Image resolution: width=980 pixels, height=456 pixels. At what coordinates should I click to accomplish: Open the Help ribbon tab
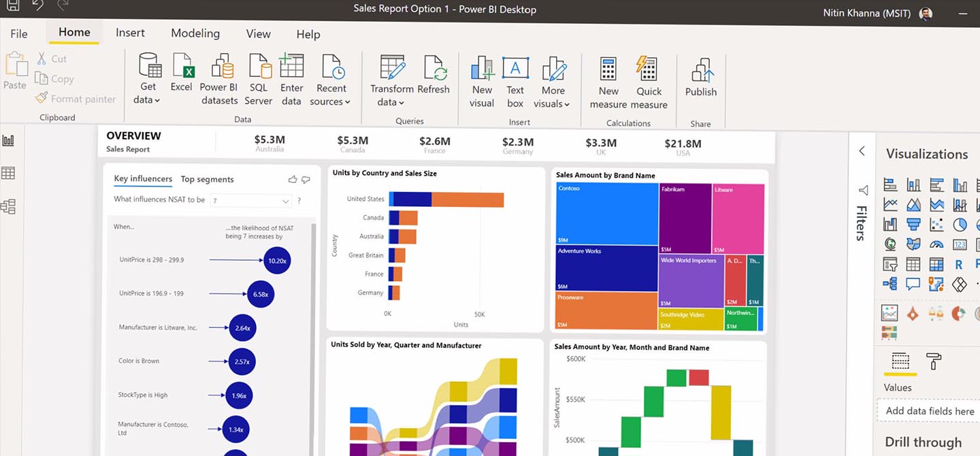tap(308, 33)
